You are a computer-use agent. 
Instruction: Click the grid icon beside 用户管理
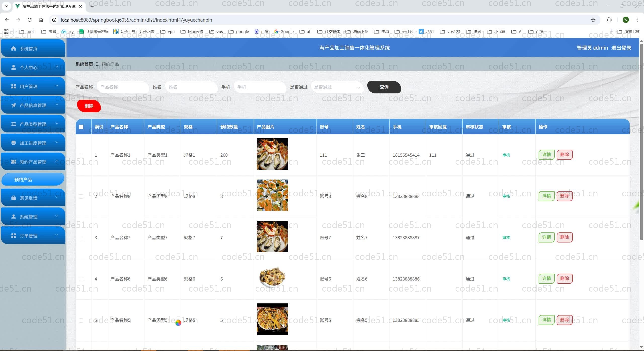[x=14, y=86]
